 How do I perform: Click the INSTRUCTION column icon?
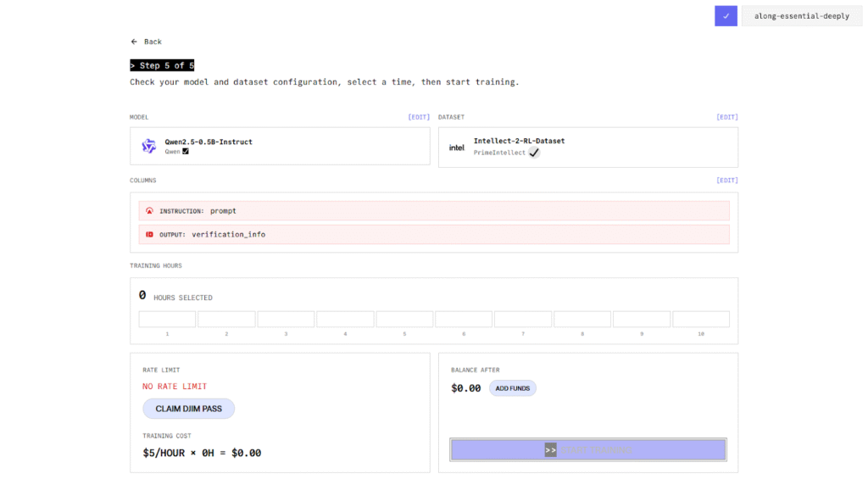click(149, 211)
